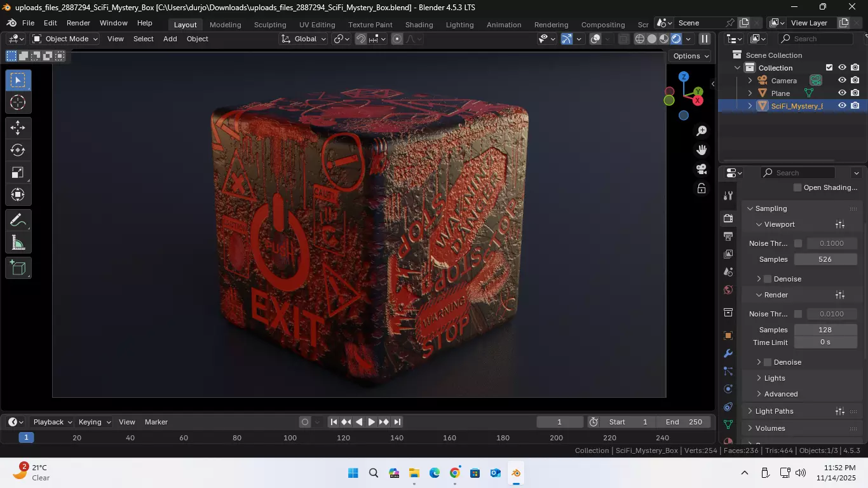Play the animation forward
868x488 pixels.
pos(371,422)
